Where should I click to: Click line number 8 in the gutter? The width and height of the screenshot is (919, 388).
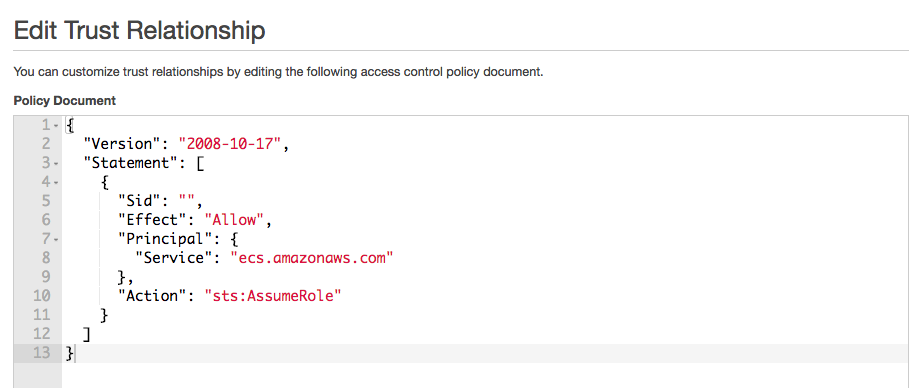coord(46,258)
